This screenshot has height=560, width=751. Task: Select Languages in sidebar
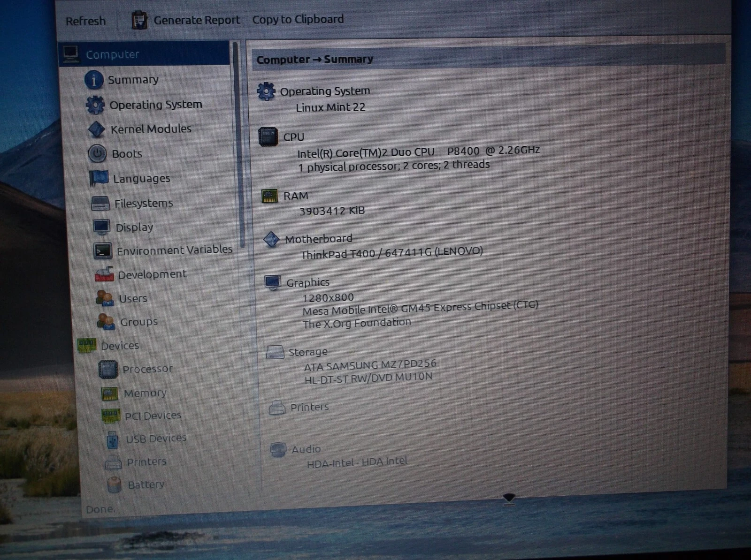pos(142,179)
